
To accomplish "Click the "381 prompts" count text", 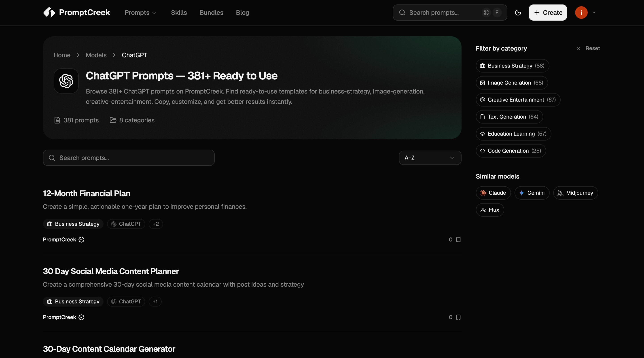I will pyautogui.click(x=81, y=120).
